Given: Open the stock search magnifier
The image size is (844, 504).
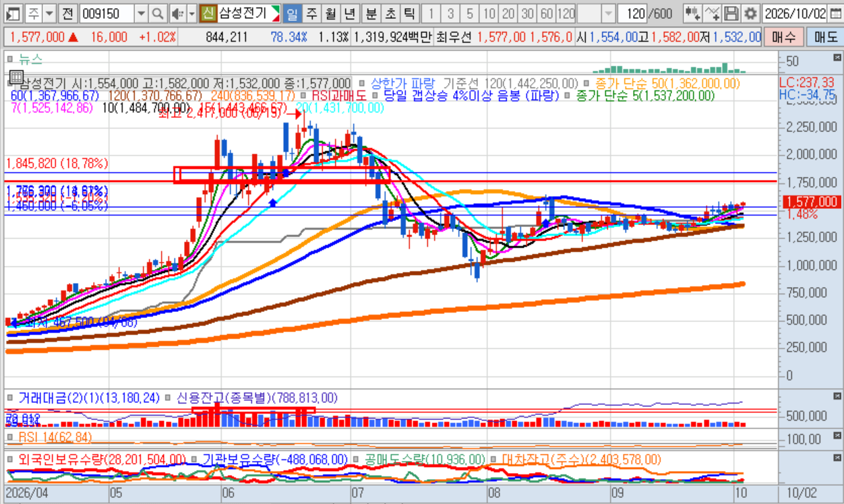Looking at the screenshot, I should tap(157, 13).
